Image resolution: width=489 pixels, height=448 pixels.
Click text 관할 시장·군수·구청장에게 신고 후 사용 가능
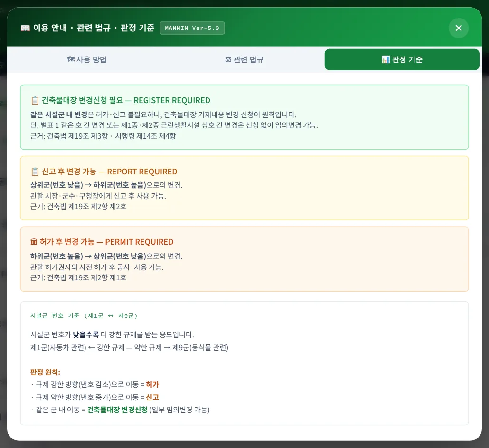pyautogui.click(x=98, y=196)
